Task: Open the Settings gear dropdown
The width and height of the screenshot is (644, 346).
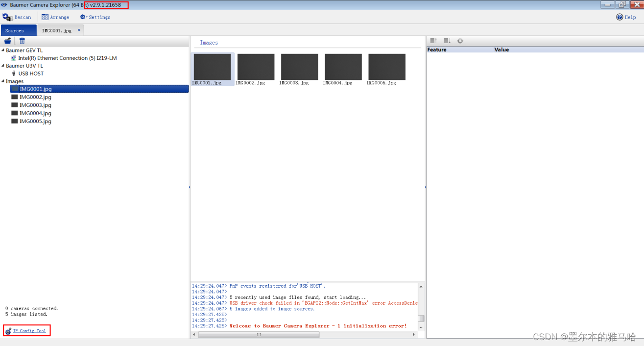Action: pos(95,17)
